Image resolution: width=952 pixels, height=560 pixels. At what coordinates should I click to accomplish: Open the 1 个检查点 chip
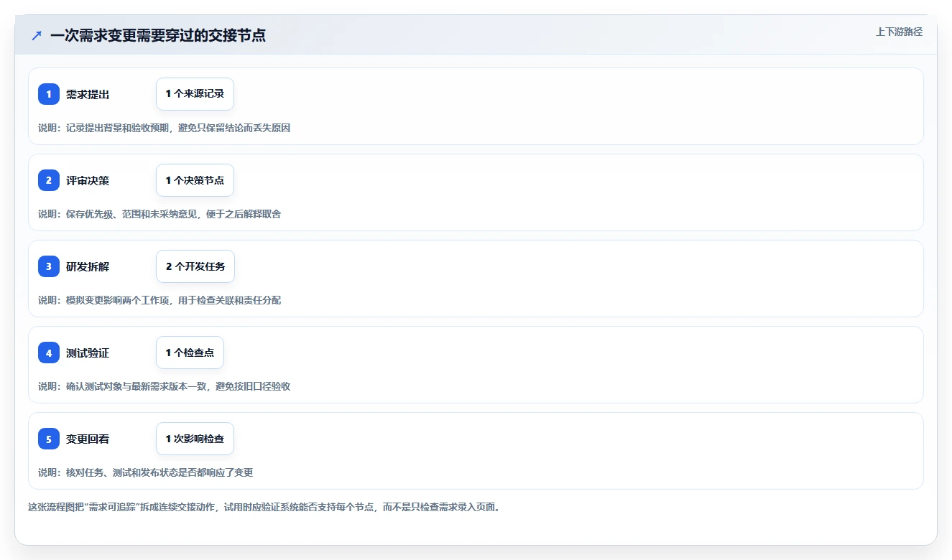point(190,353)
